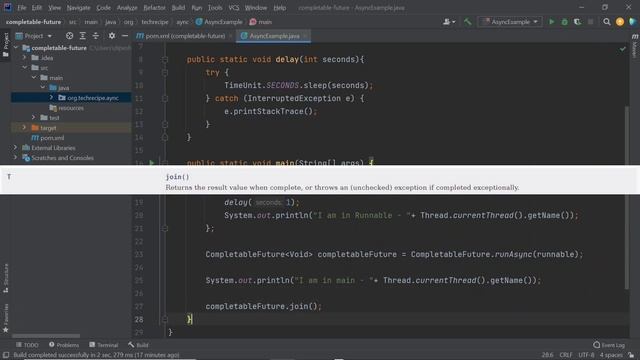Close the AsyncExample.java tab
Screen dimensions: 640x360
[305, 36]
